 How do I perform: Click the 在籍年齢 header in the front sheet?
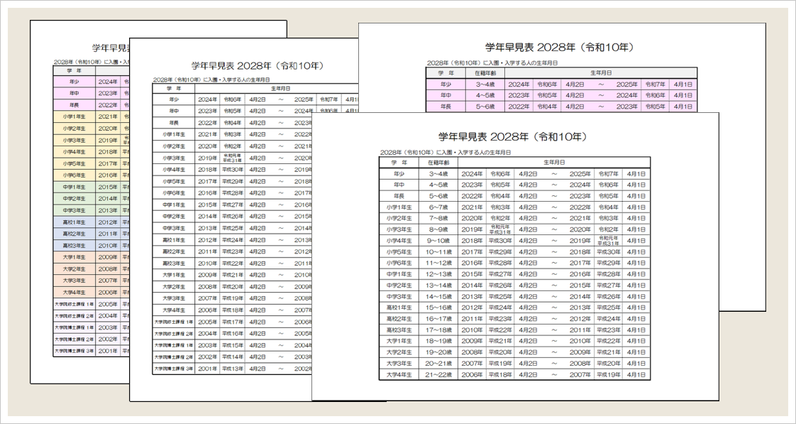click(x=438, y=162)
